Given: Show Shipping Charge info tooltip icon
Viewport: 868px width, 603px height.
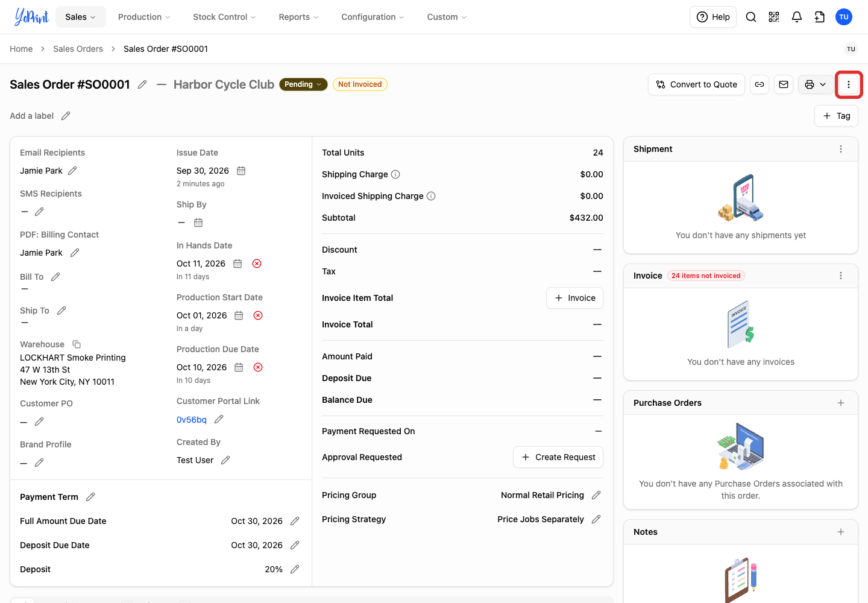Looking at the screenshot, I should [395, 174].
